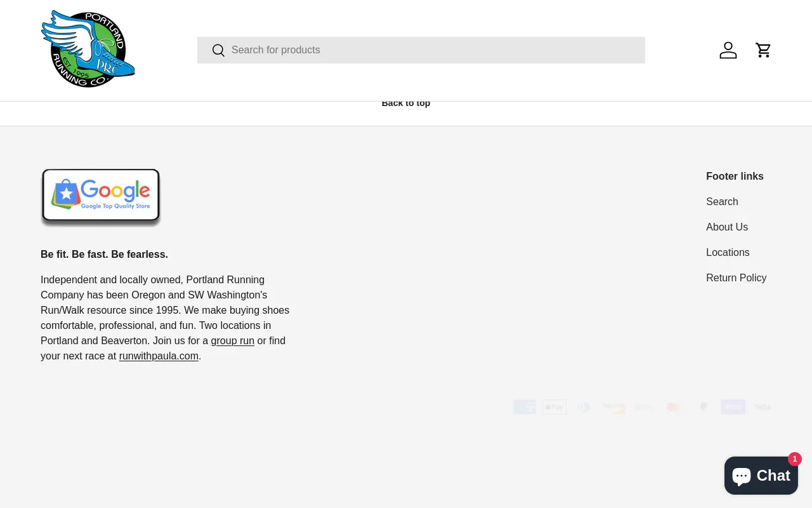Image resolution: width=812 pixels, height=508 pixels.
Task: Open the Search footer link
Action: [x=722, y=201]
